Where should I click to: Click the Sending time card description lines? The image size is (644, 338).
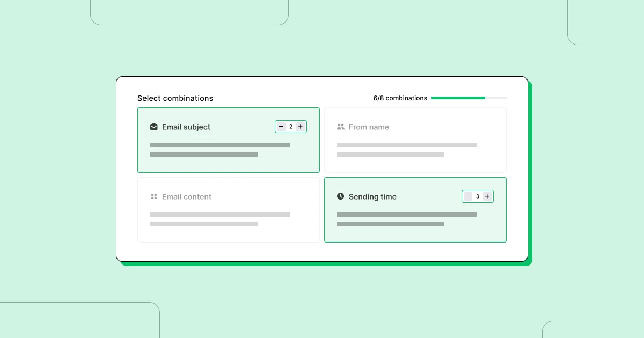pyautogui.click(x=406, y=219)
